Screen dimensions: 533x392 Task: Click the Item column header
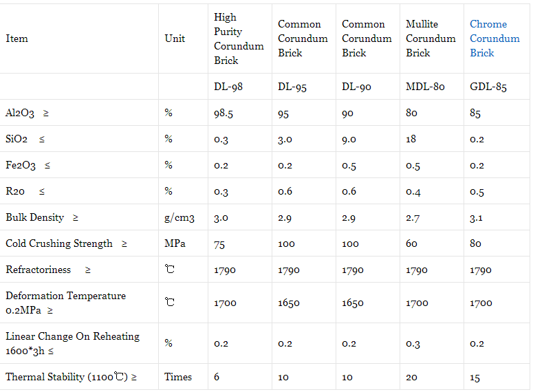[x=17, y=39]
